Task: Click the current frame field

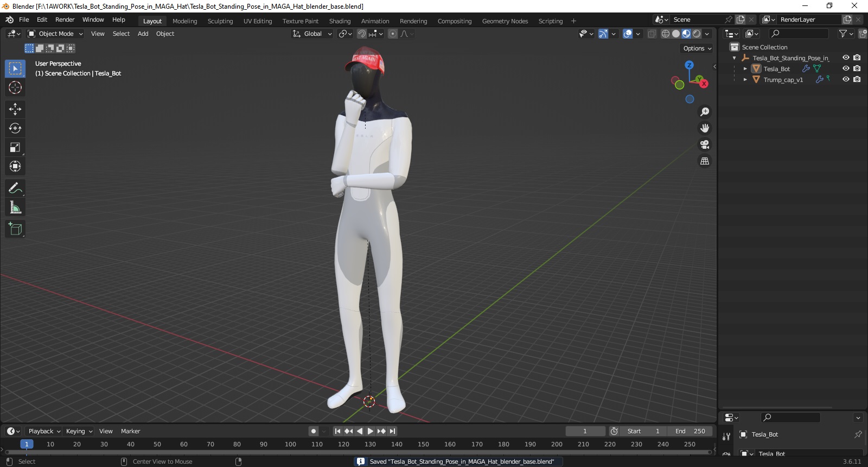Action: click(x=585, y=431)
